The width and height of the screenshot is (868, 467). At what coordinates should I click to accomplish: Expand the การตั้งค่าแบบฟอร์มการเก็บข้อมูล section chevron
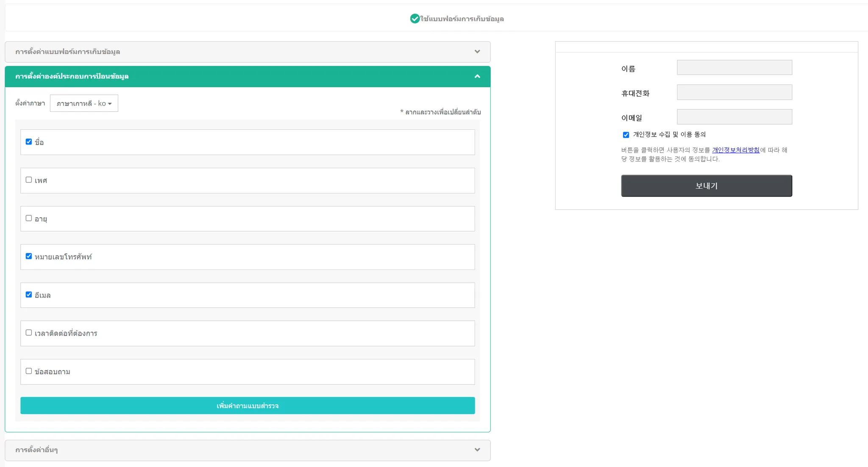pyautogui.click(x=477, y=52)
